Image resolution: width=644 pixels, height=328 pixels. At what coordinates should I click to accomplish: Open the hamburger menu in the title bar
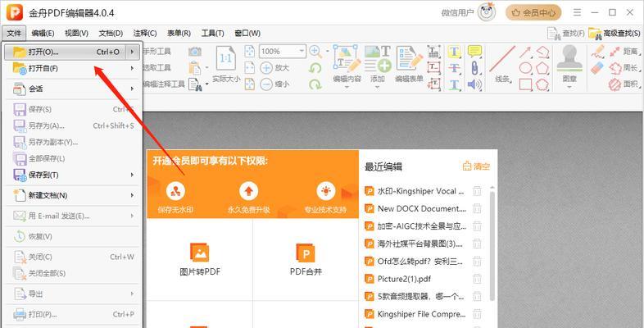[x=577, y=13]
